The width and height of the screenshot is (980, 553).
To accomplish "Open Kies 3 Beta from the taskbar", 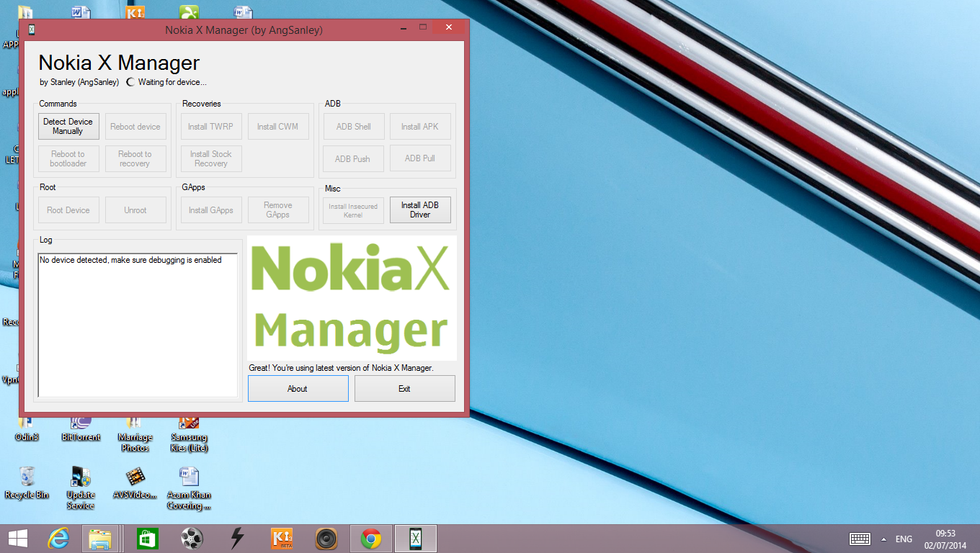I will tap(281, 538).
